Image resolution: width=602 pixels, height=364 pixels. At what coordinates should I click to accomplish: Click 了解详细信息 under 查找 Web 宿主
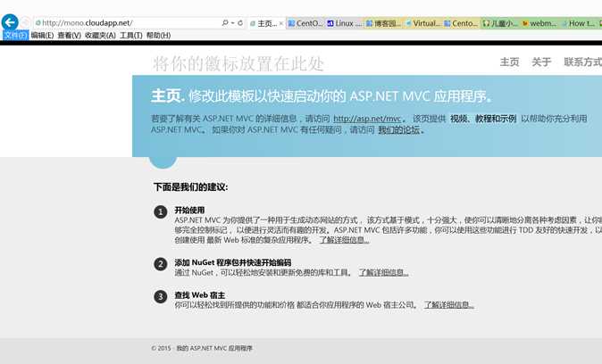point(448,305)
